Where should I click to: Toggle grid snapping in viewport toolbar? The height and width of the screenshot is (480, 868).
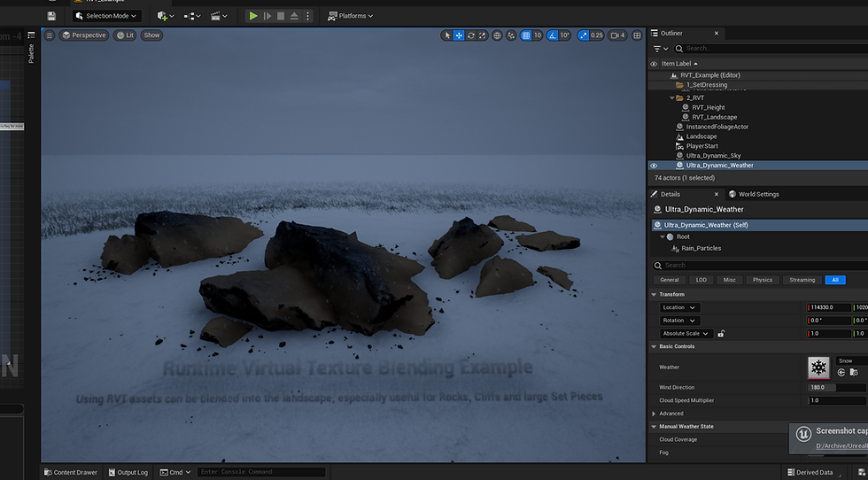click(526, 35)
